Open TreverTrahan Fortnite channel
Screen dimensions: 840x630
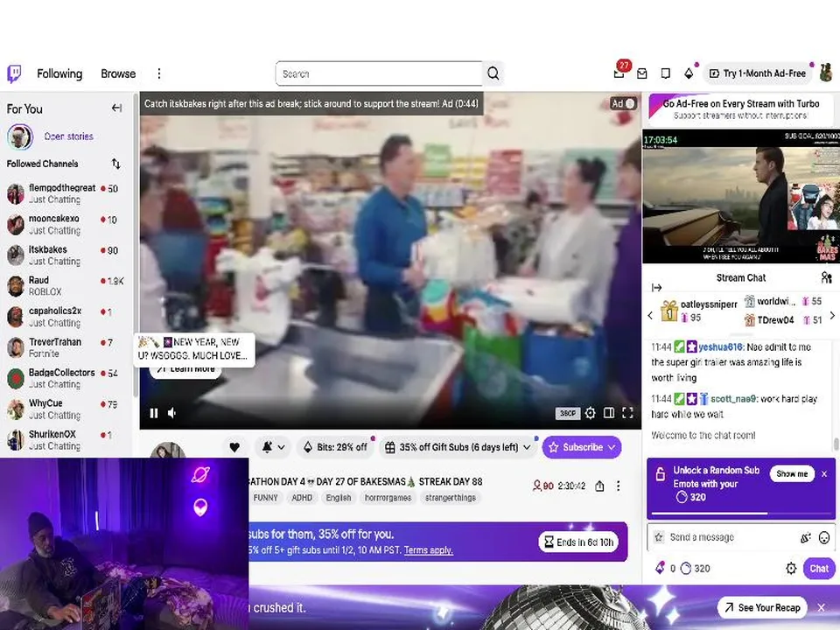(66, 347)
